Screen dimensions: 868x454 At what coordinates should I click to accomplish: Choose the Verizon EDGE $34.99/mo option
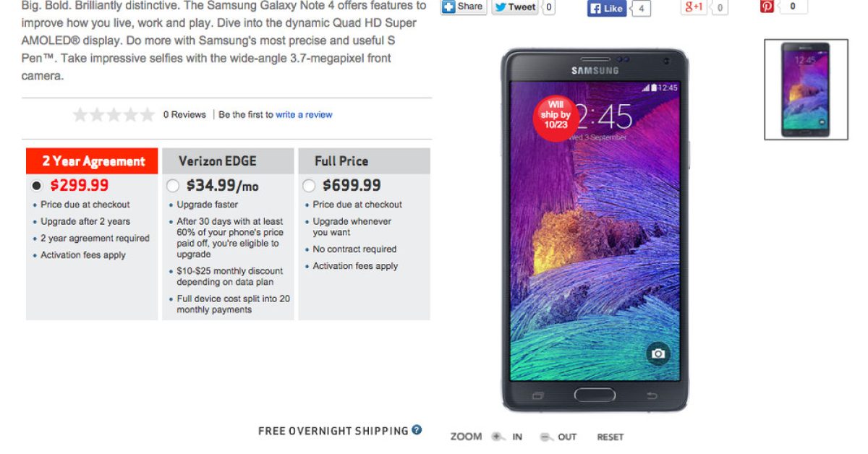172,186
